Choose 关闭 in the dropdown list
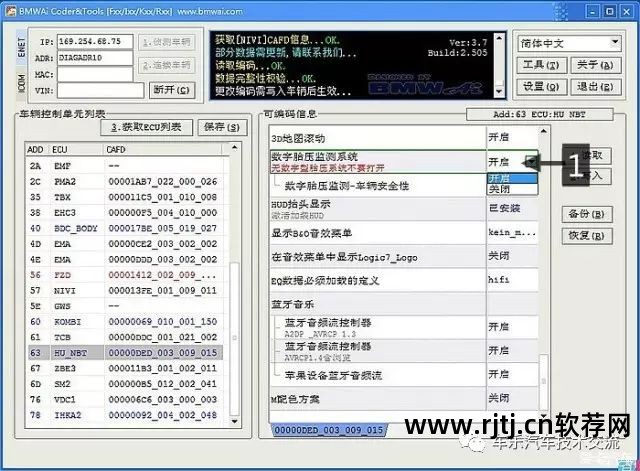 [512, 189]
